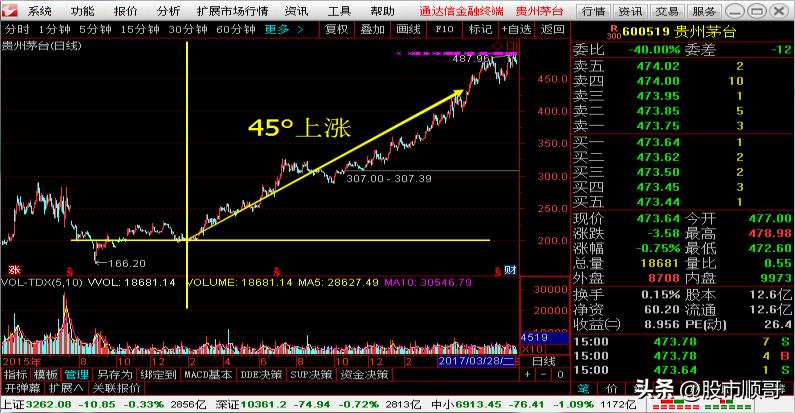Toggle the 开弹幕 danmaku button
Image resolution: width=795 pixels, height=413 pixels.
(x=22, y=388)
